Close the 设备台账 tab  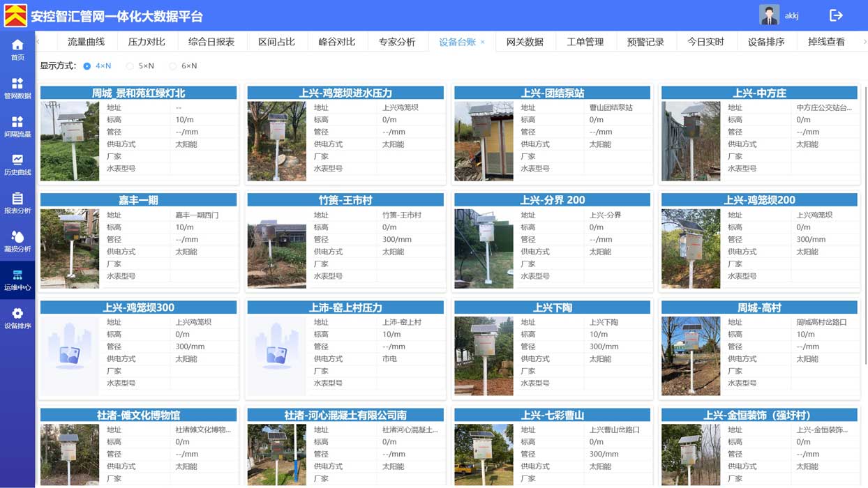click(483, 43)
